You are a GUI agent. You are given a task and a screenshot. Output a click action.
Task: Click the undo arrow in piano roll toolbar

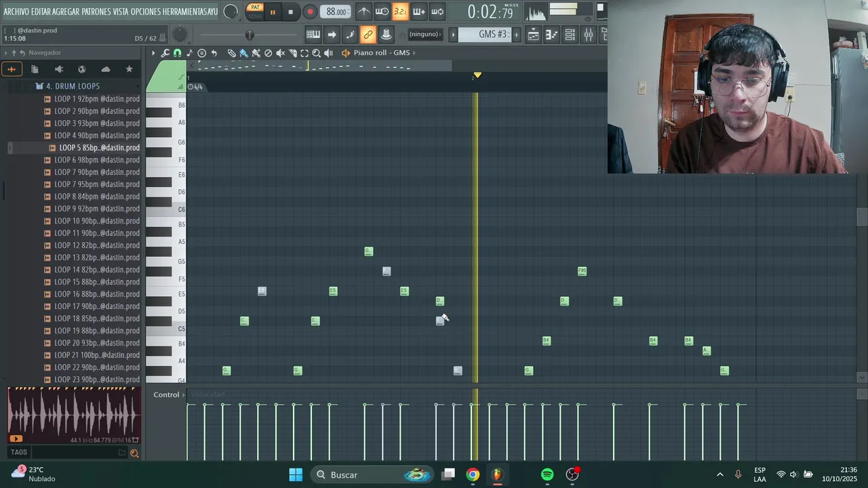214,53
